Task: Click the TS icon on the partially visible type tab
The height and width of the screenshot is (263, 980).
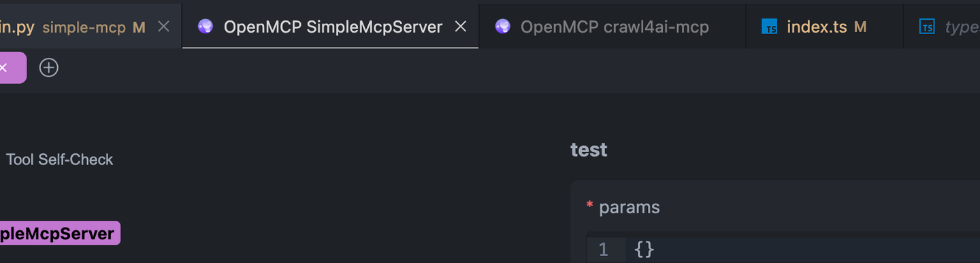Action: tap(927, 27)
